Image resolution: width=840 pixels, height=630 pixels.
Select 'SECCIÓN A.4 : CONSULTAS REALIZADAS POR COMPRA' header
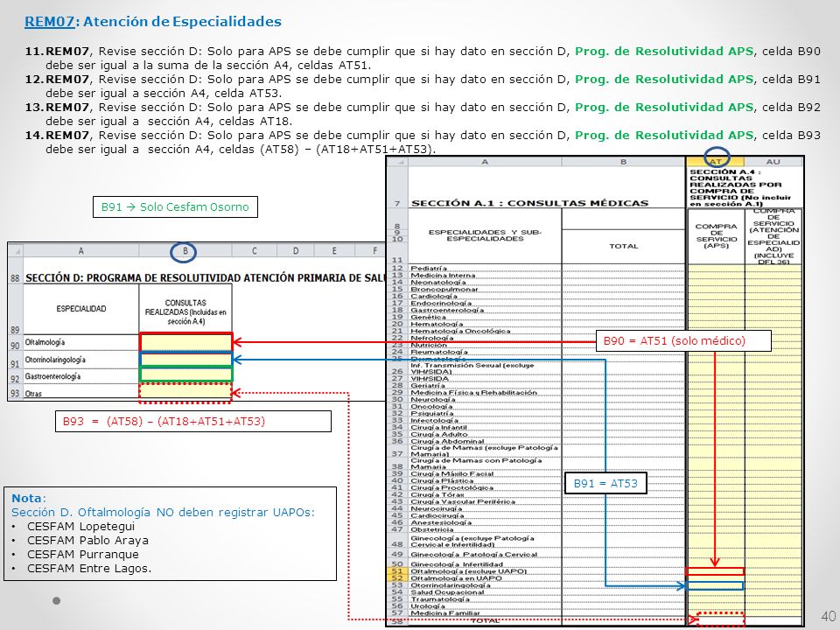tap(745, 187)
